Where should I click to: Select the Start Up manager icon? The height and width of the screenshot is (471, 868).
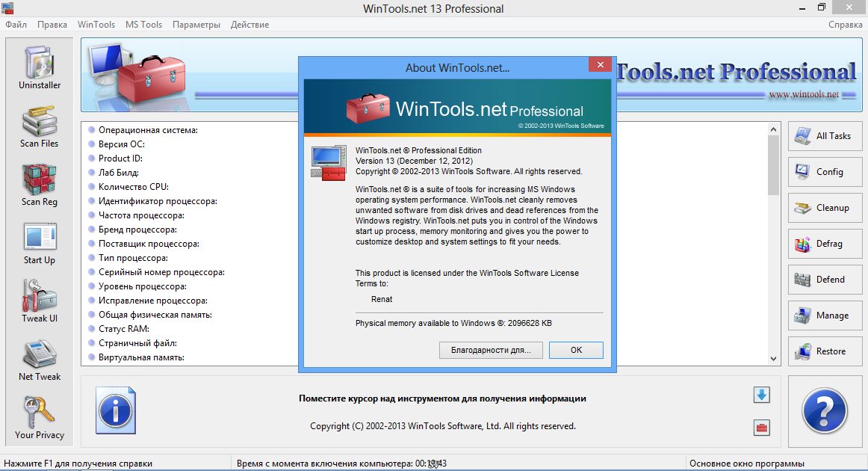pyautogui.click(x=40, y=243)
